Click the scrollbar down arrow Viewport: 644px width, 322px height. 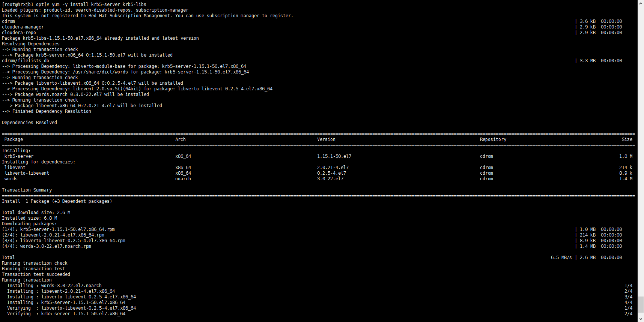[x=641, y=319]
